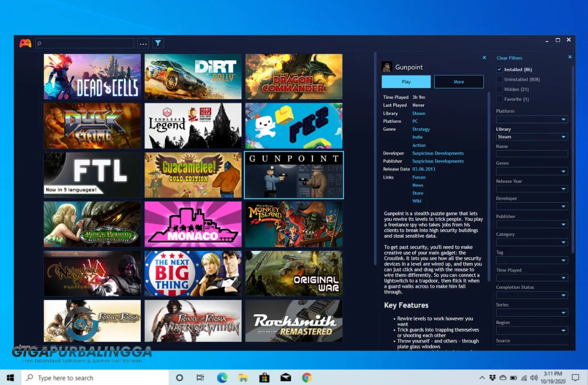
Task: Open the ellipsis view options menu
Action: pos(143,43)
